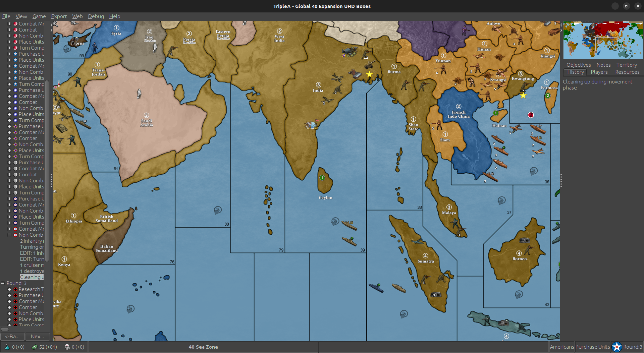Screen dimensions: 644x353
Task: Switch to the Resources tab
Action: 627,72
